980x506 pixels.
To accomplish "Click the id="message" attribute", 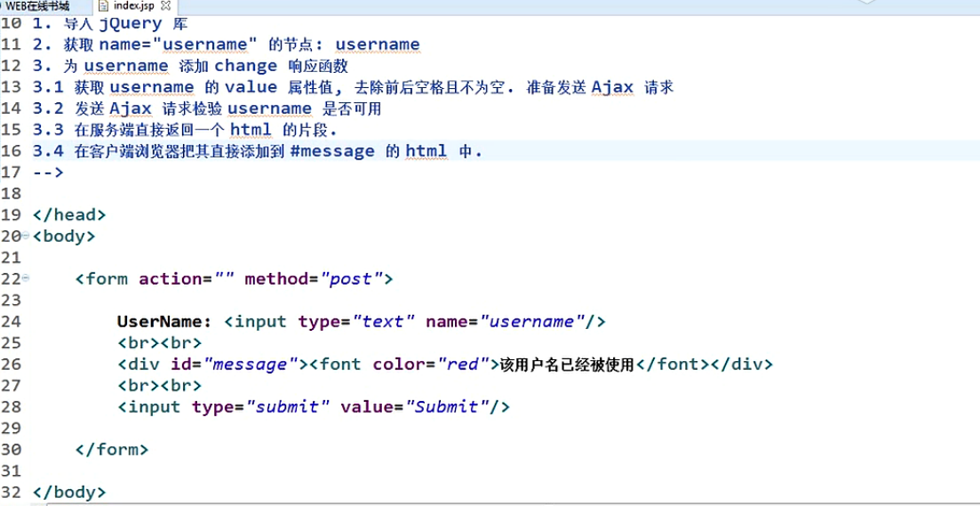I will 234,364.
